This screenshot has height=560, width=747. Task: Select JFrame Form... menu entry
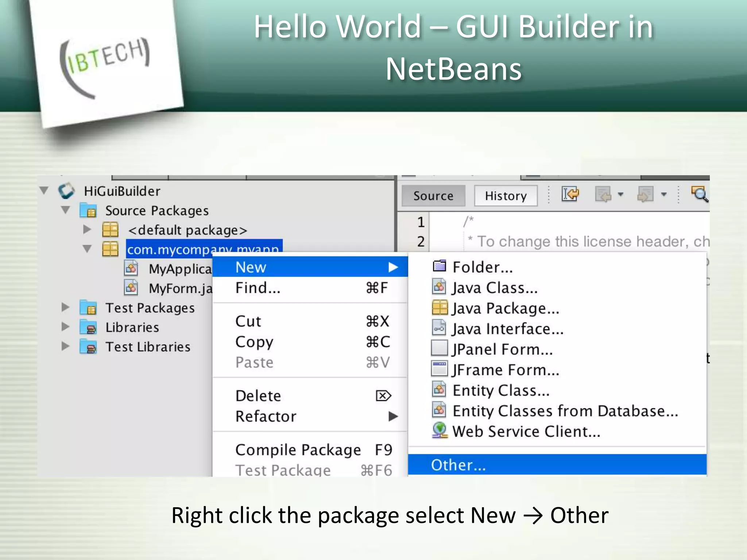click(557, 369)
